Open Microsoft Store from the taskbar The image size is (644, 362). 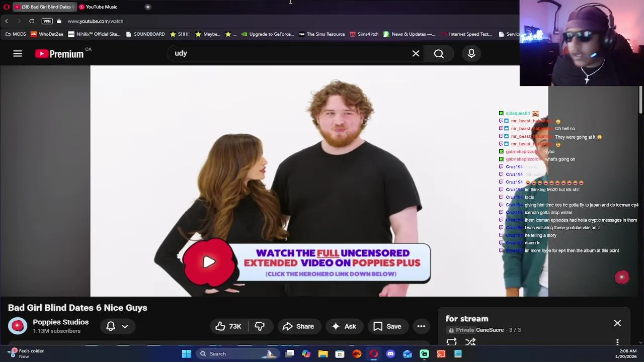(340, 354)
